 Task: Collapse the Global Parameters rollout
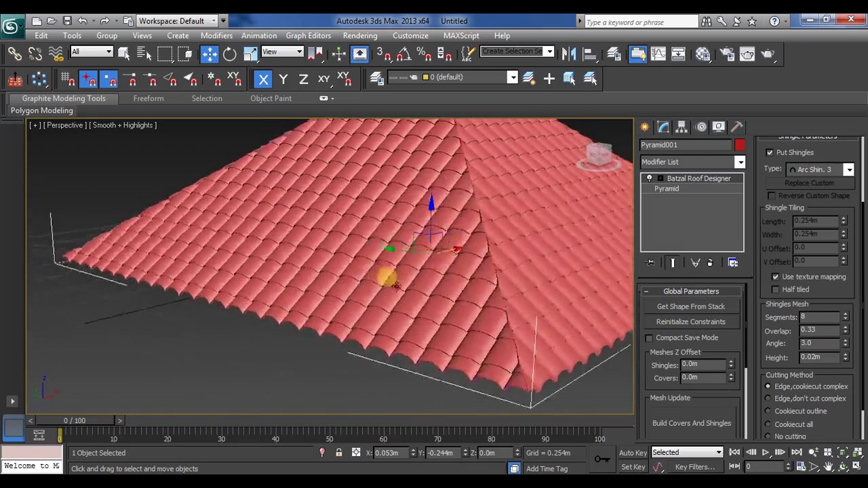691,291
